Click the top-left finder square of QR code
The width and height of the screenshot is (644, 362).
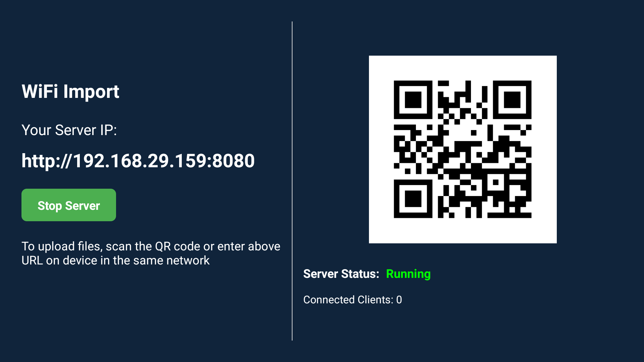click(x=413, y=100)
